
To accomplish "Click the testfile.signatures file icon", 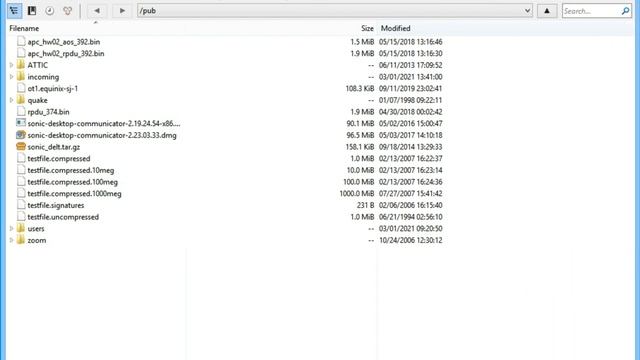I will [x=21, y=205].
